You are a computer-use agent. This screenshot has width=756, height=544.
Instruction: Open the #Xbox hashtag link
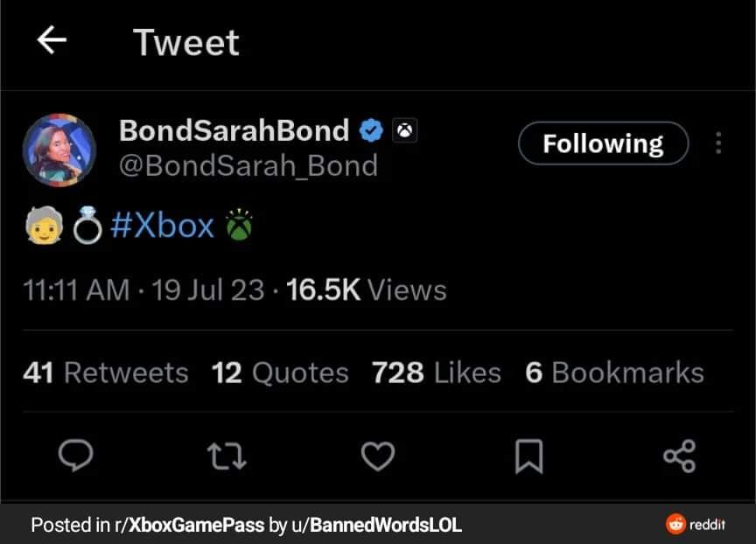click(163, 226)
